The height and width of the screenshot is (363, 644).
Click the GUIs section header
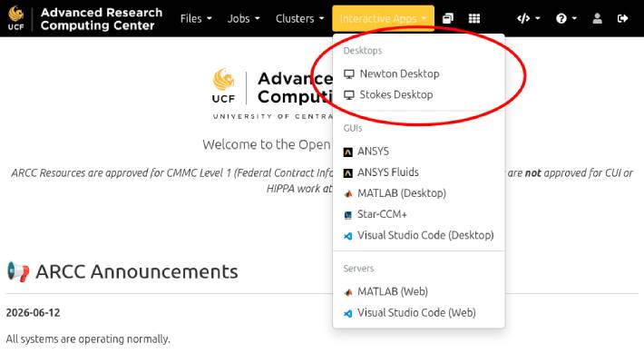(353, 128)
